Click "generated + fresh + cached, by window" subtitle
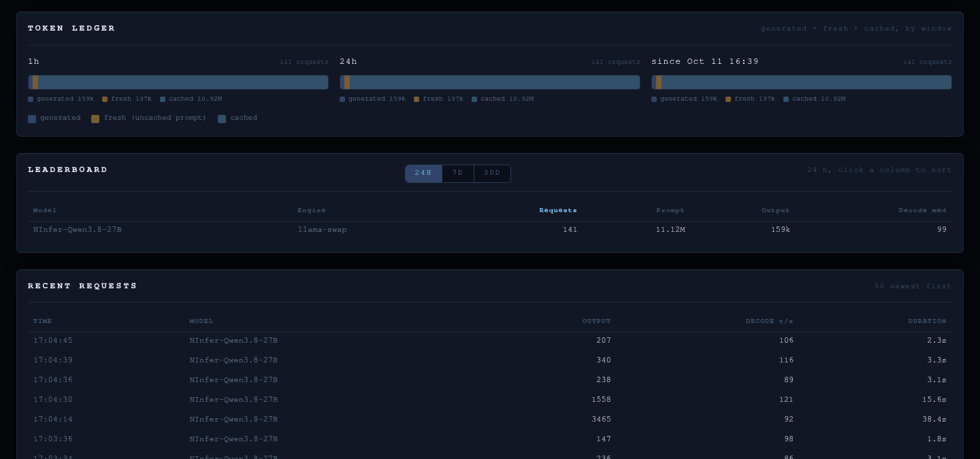The width and height of the screenshot is (980, 459). click(856, 29)
